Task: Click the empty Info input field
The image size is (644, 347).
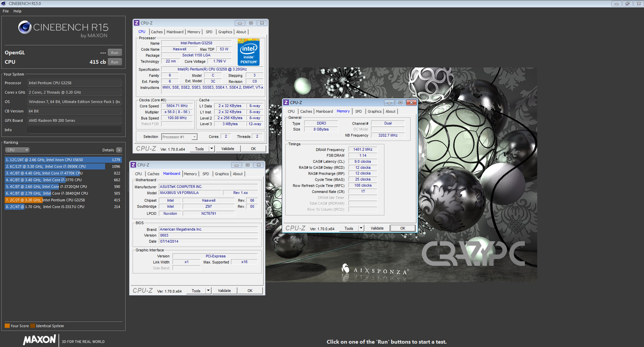Action: [x=75, y=130]
